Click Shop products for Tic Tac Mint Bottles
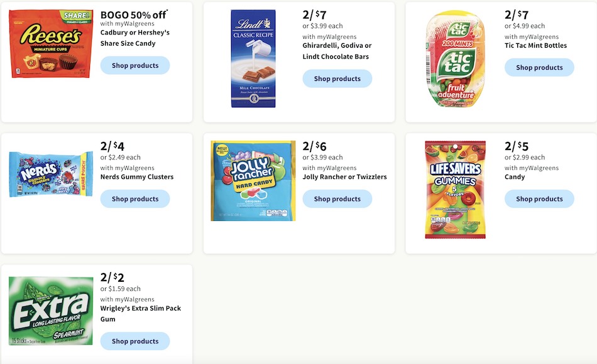The height and width of the screenshot is (364, 597). (x=539, y=67)
